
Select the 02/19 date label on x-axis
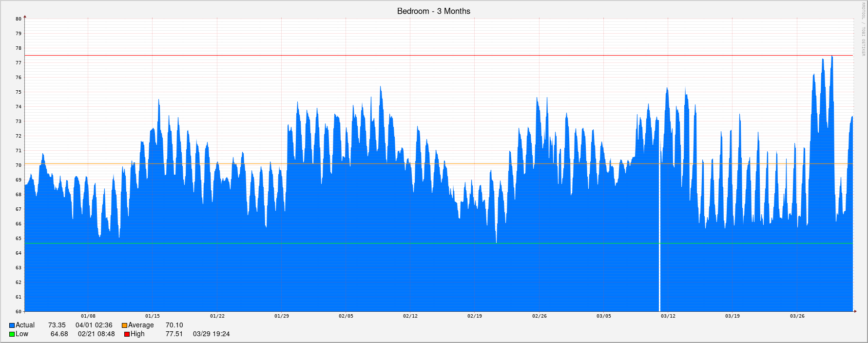pos(475,316)
